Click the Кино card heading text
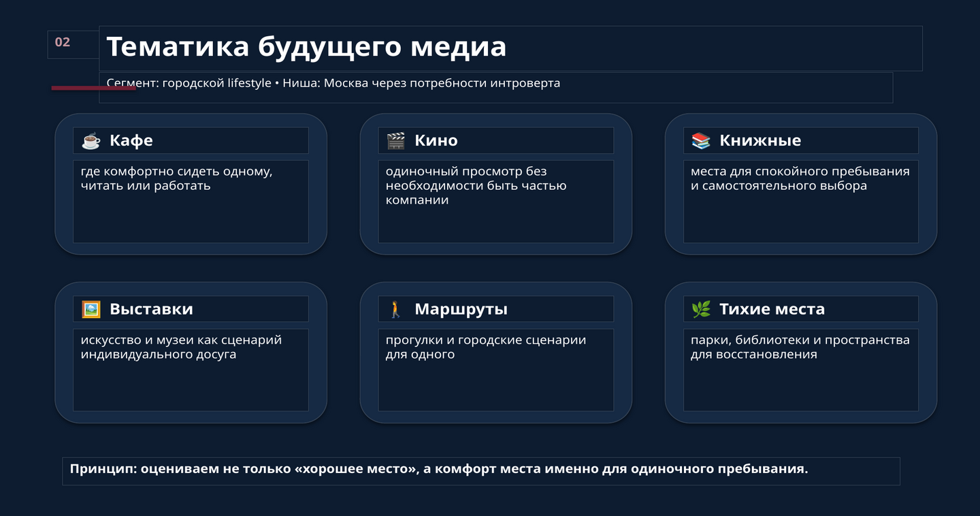The image size is (980, 516). [436, 140]
